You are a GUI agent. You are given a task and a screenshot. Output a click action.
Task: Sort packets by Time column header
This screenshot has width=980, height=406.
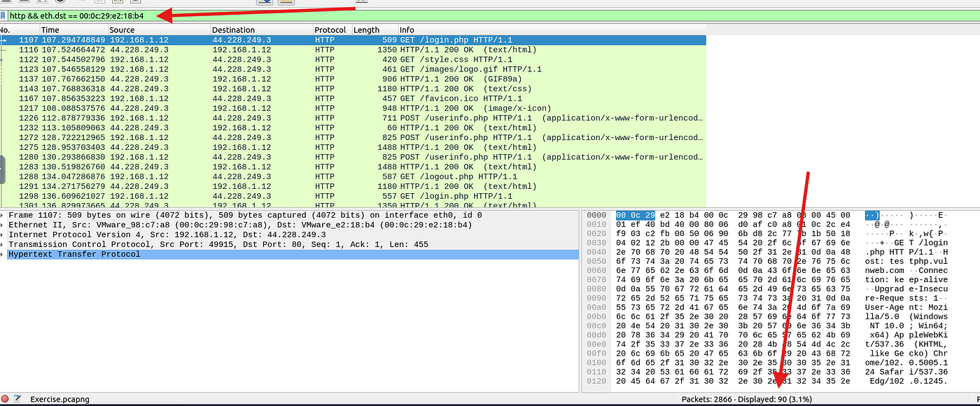(x=73, y=29)
